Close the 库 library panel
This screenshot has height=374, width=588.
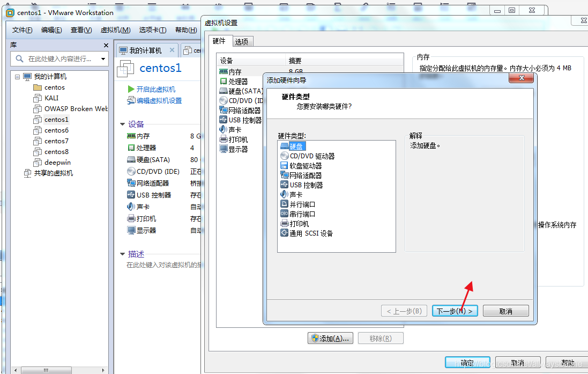click(106, 45)
